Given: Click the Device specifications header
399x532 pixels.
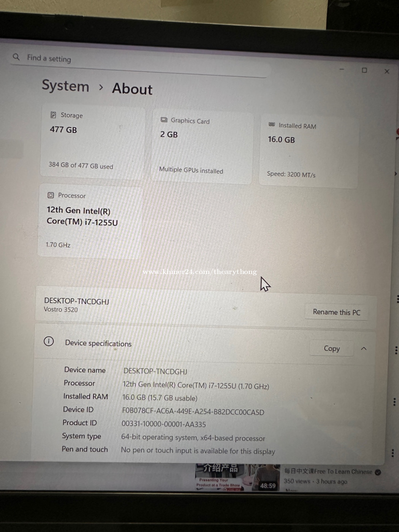Looking at the screenshot, I should (98, 343).
